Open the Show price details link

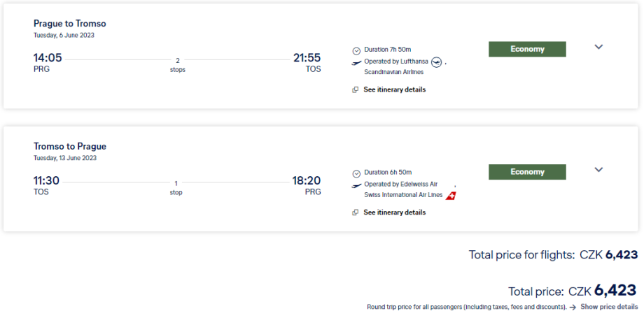(609, 307)
